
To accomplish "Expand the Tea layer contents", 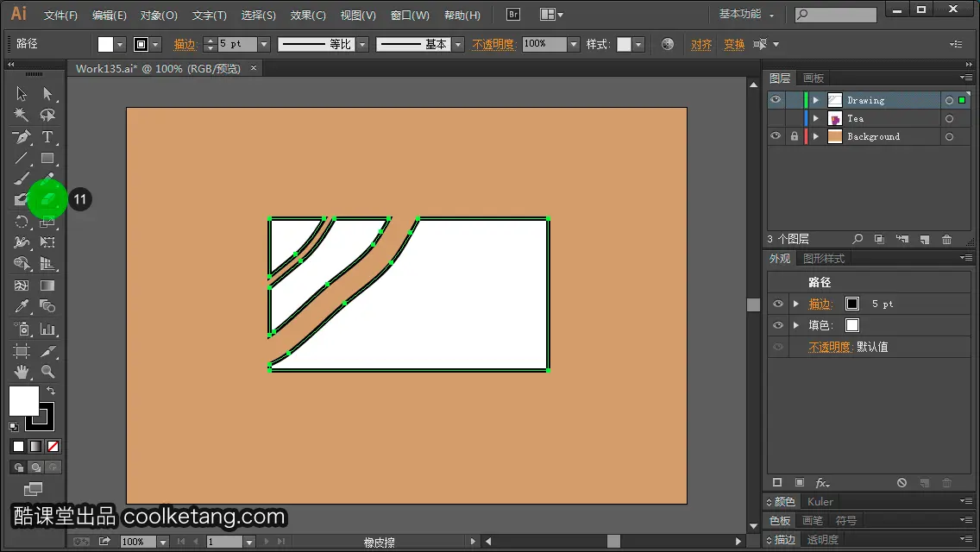I will pyautogui.click(x=815, y=118).
